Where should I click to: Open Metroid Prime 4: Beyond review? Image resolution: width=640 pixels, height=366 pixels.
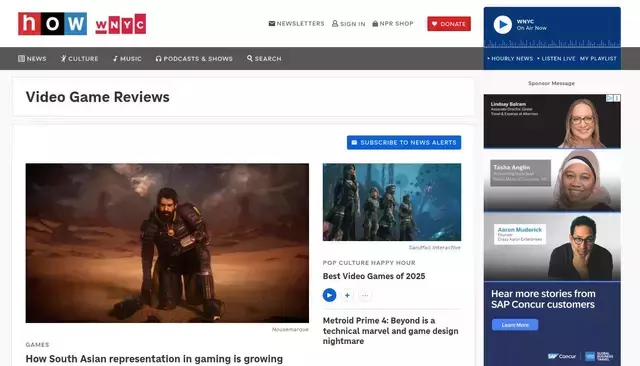tap(391, 331)
